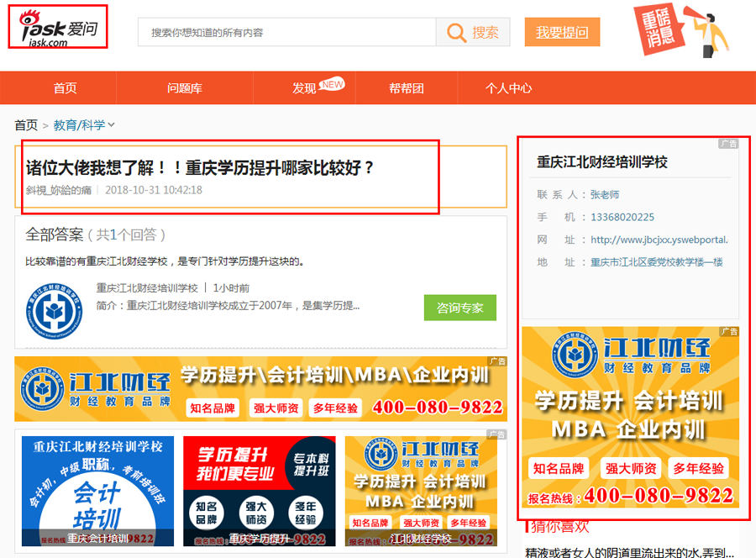Click the 全部答案 heading
The image size is (756, 558).
(x=55, y=234)
